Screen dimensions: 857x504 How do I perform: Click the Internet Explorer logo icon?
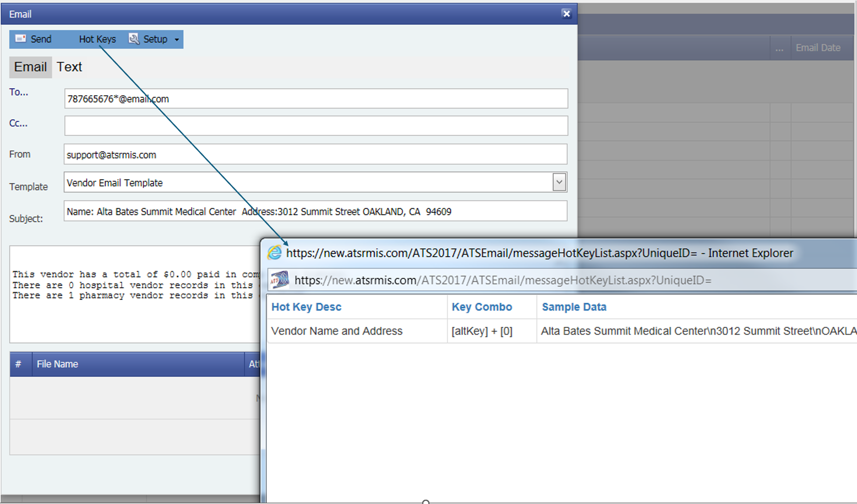tap(275, 253)
